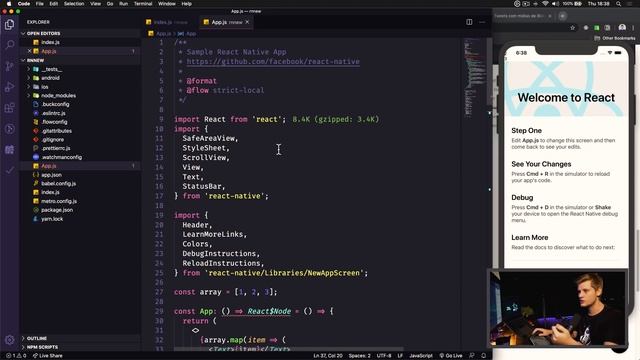Open the Search view in activity bar
The height and width of the screenshot is (360, 640).
[9, 44]
